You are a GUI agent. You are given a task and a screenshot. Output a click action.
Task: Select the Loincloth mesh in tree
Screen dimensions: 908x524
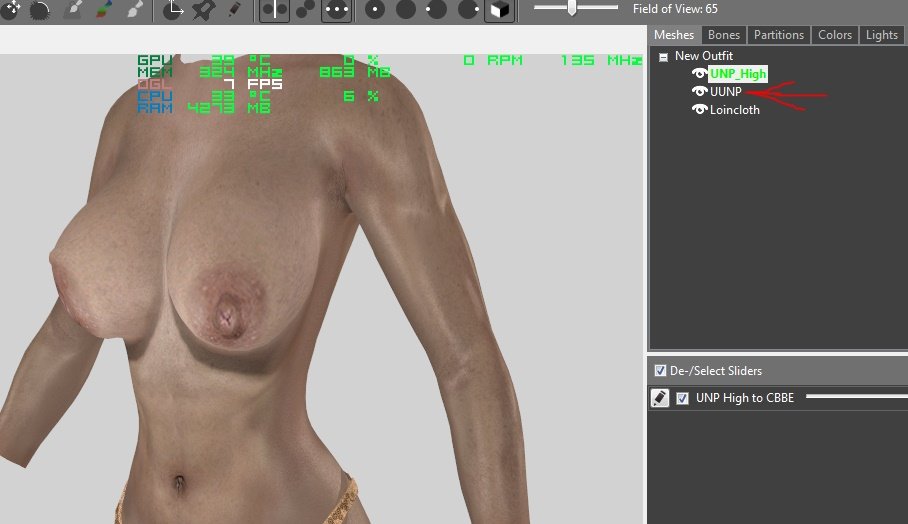click(x=734, y=109)
